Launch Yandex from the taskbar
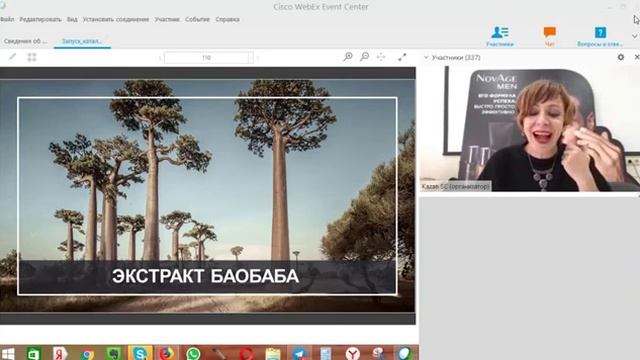 (60, 353)
